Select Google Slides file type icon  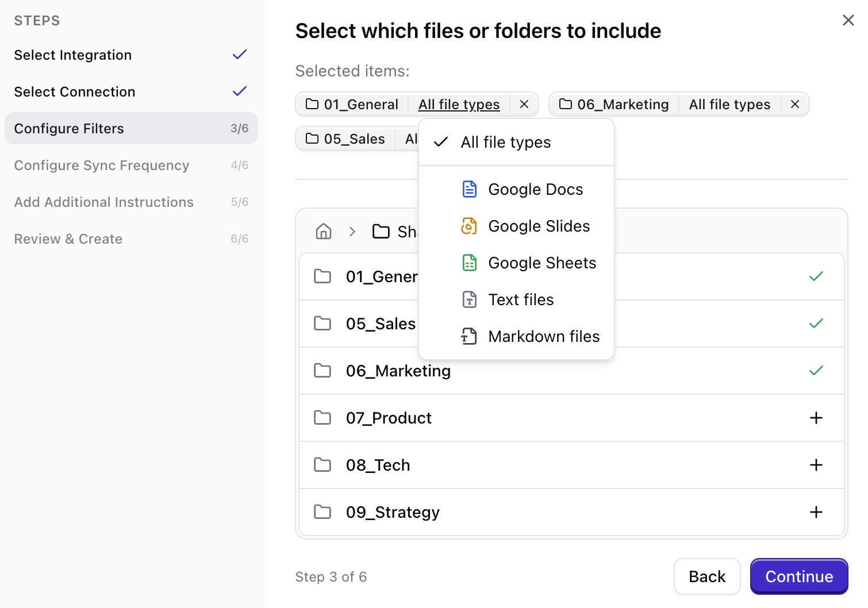470,226
